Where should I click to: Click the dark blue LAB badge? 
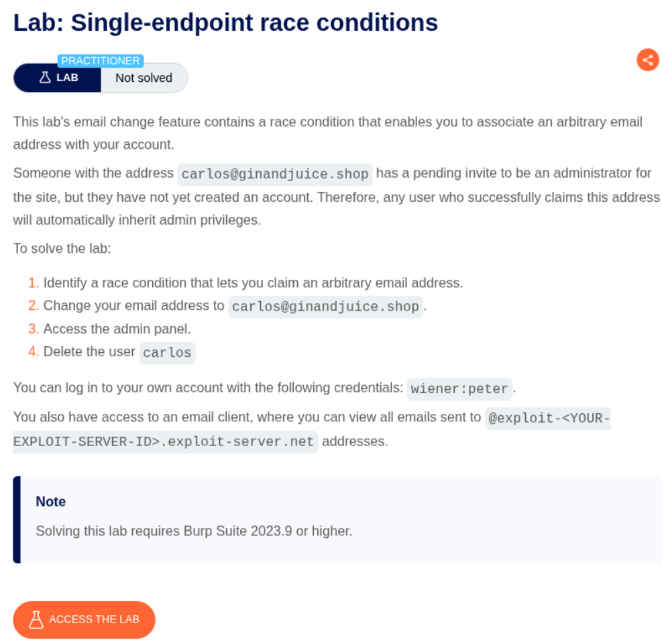(x=58, y=78)
